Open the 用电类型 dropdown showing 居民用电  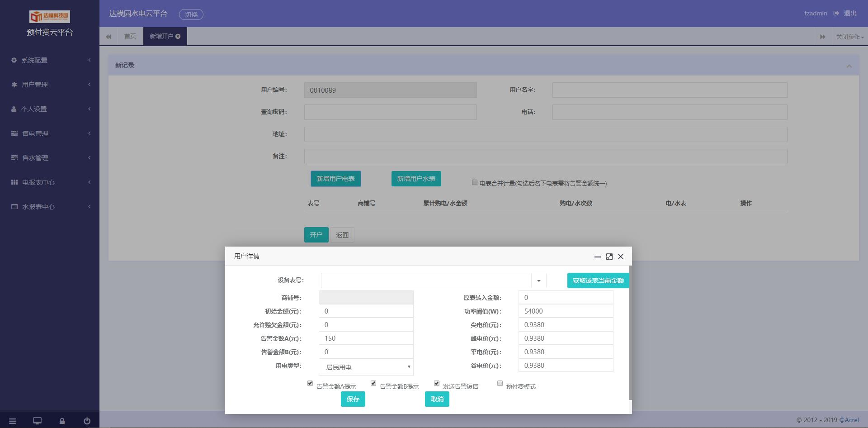pyautogui.click(x=366, y=367)
